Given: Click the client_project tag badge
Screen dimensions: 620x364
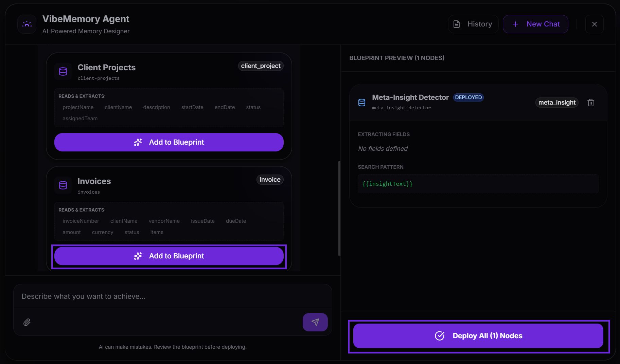Looking at the screenshot, I should [261, 66].
